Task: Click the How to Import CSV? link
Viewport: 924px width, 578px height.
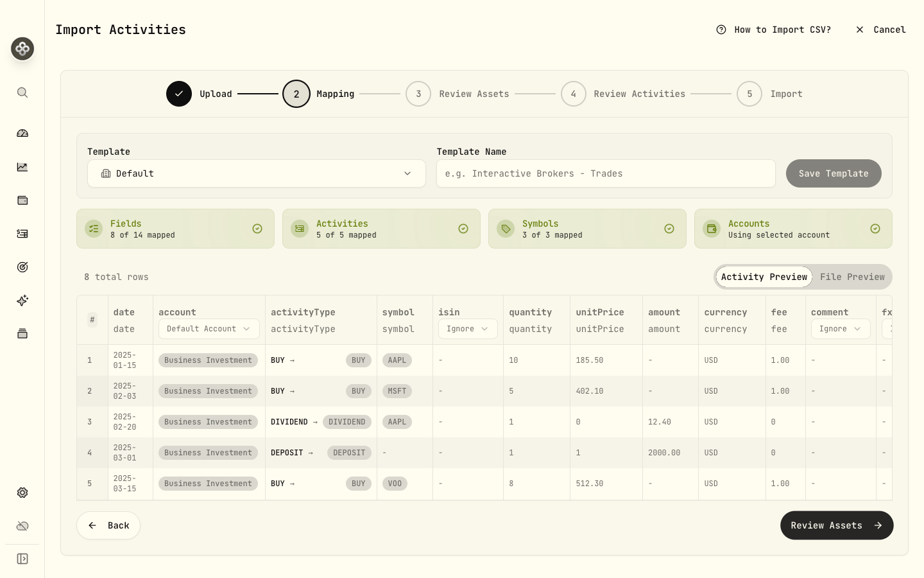Action: (x=774, y=30)
